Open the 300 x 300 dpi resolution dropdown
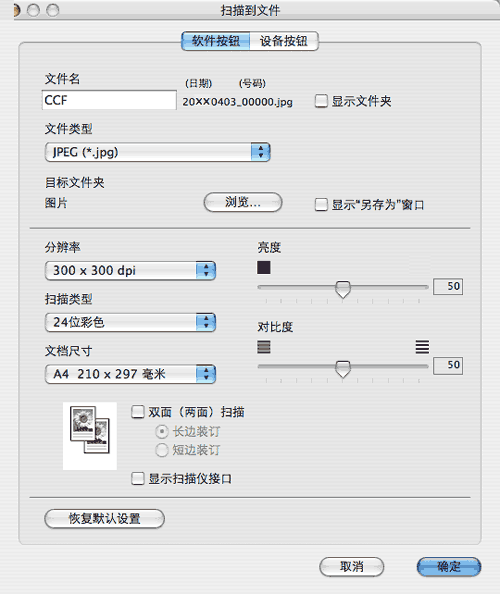The height and width of the screenshot is (594, 500). click(130, 270)
